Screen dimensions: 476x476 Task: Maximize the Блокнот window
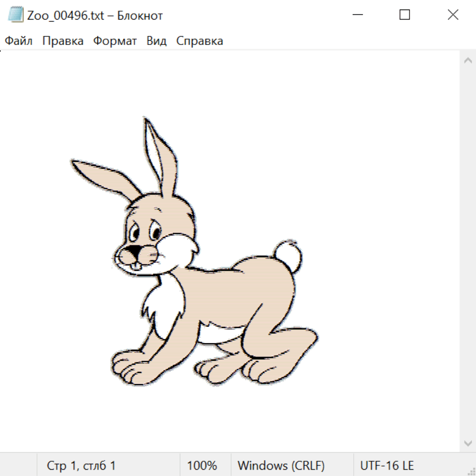tap(405, 15)
